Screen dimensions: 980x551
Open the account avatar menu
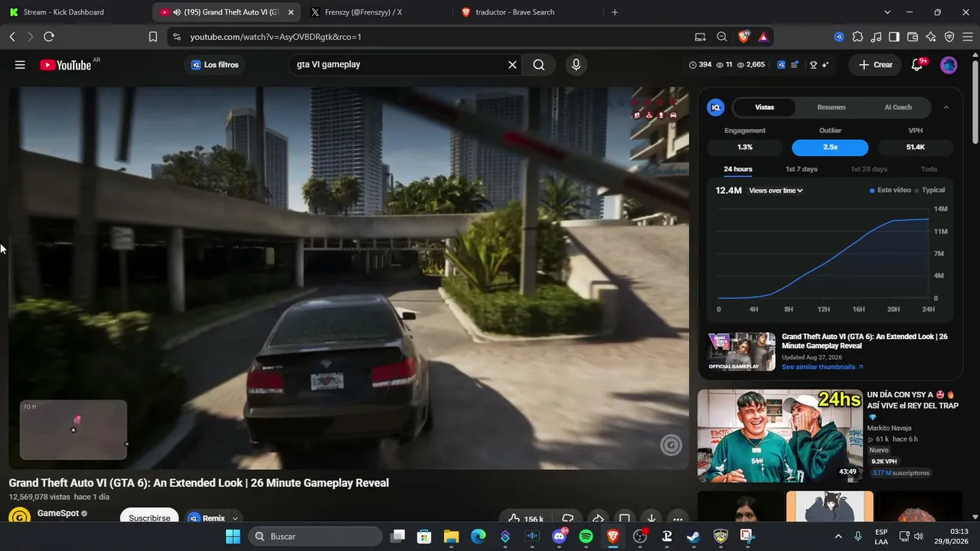(949, 65)
